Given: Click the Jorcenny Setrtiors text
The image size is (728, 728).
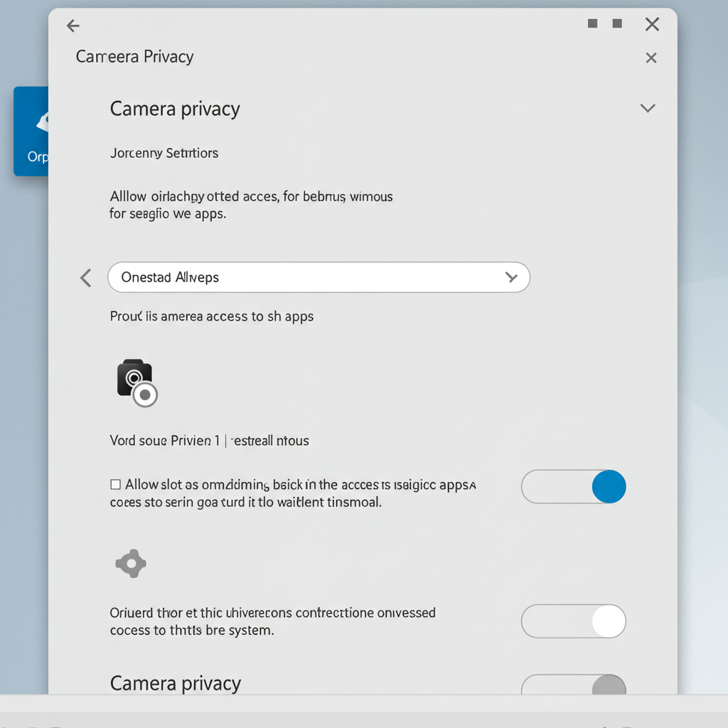Looking at the screenshot, I should point(164,154).
